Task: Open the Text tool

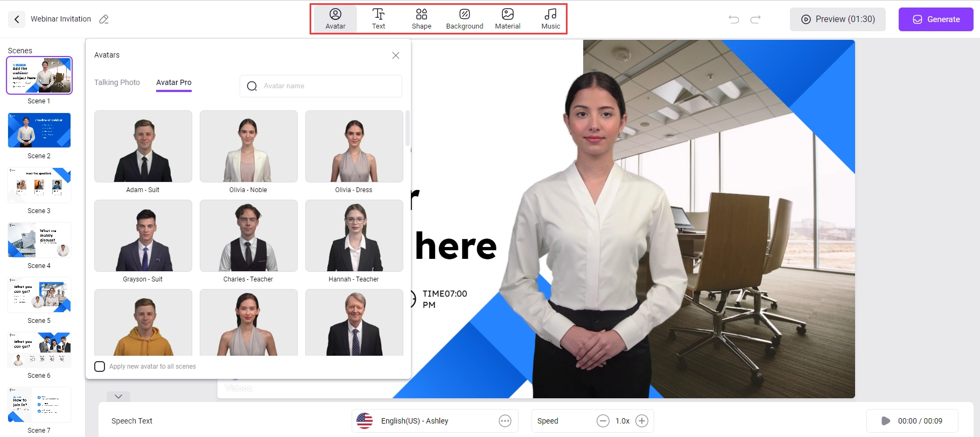Action: pos(379,19)
